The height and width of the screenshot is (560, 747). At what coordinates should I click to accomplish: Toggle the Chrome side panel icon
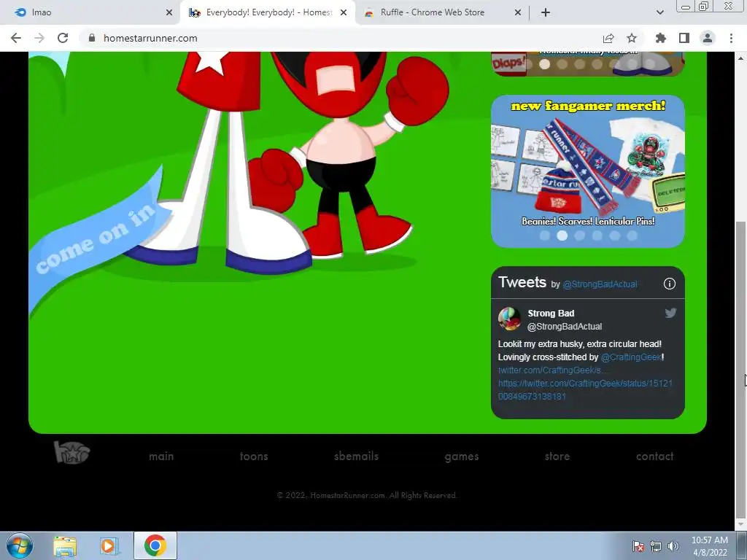(684, 38)
